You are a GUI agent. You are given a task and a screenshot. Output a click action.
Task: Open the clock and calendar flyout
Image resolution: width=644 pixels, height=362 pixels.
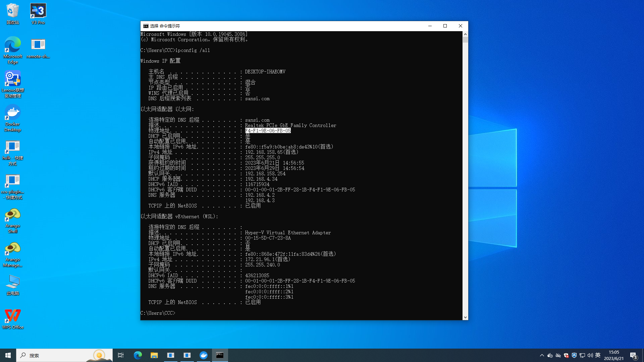[x=614, y=355]
